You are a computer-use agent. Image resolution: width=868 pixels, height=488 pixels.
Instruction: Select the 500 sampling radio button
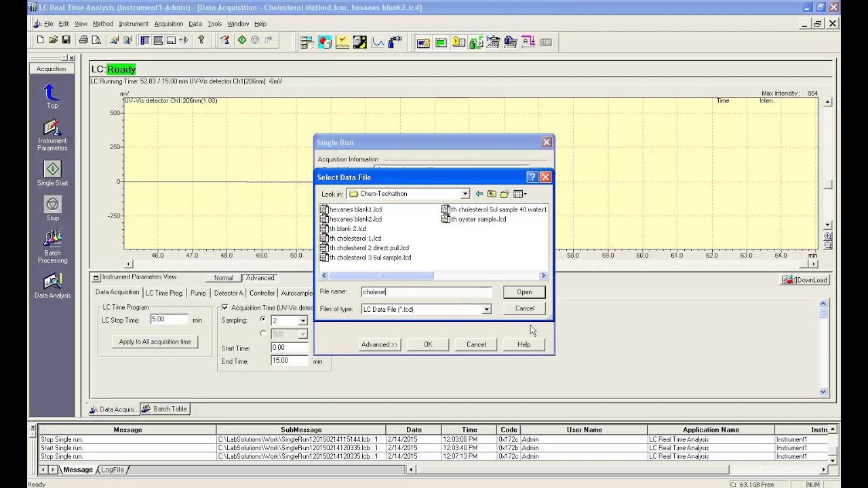click(x=263, y=333)
